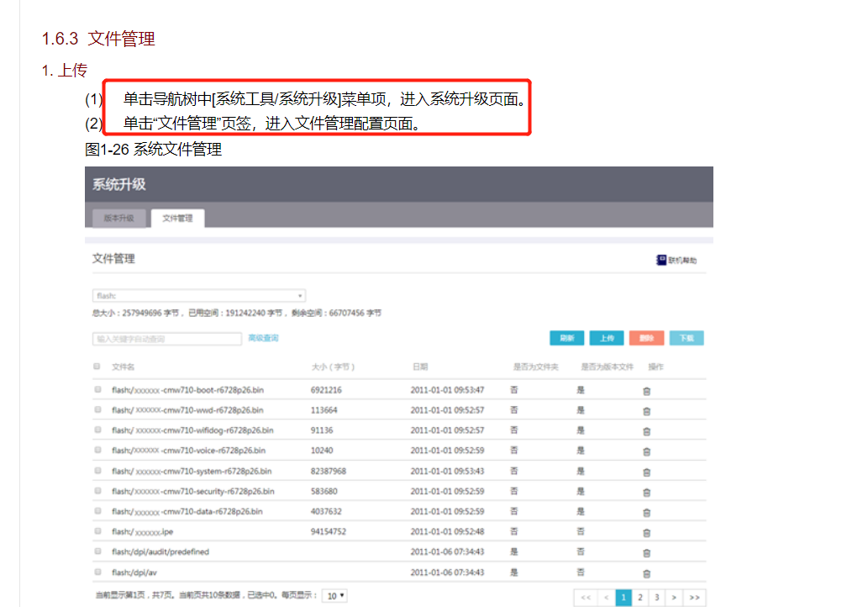Click the size value 82387968
Viewport: 868px width, 607px height.
click(329, 471)
